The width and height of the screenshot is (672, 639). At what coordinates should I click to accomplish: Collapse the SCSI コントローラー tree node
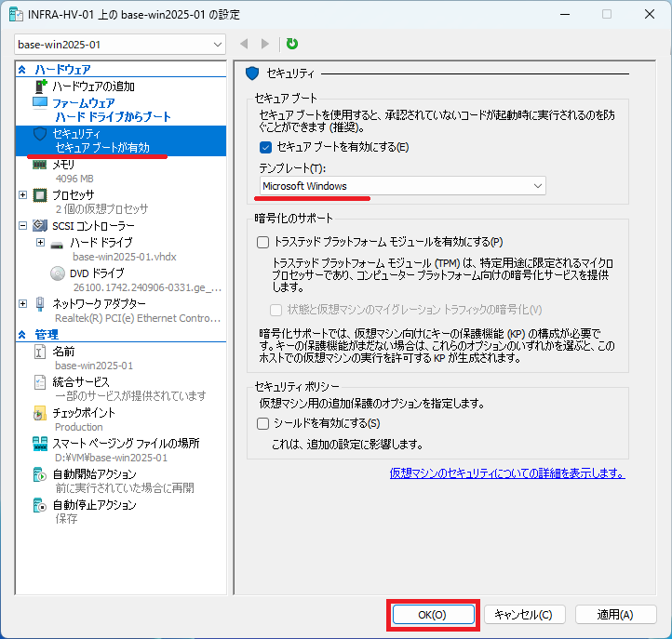coord(22,225)
